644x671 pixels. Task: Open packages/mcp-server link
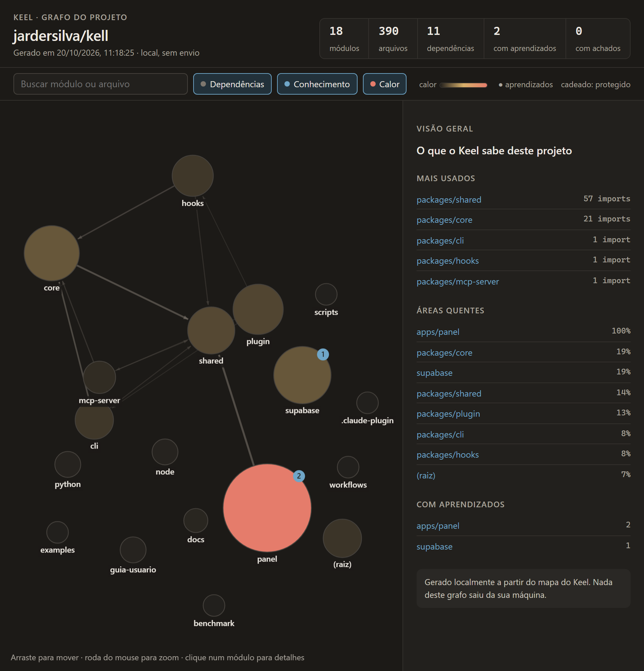click(458, 282)
